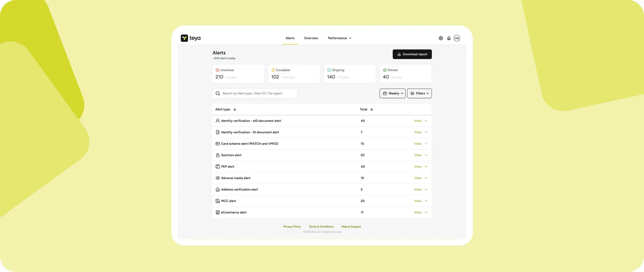644x272 pixels.
Task: Open the Filters dropdown
Action: [x=419, y=93]
